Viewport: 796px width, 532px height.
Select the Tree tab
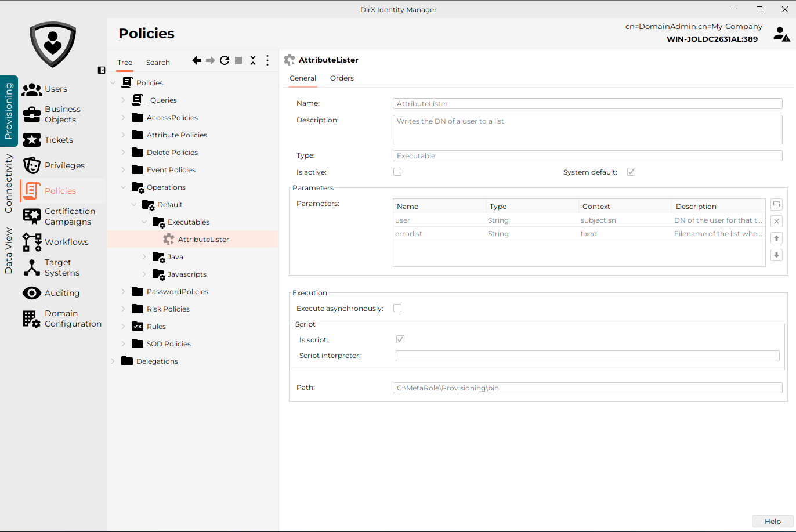click(x=125, y=63)
